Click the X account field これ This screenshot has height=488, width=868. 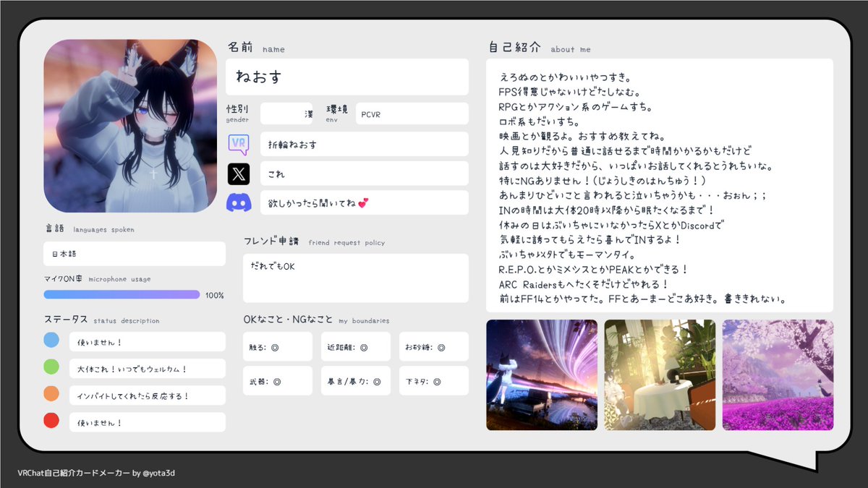[x=365, y=174]
